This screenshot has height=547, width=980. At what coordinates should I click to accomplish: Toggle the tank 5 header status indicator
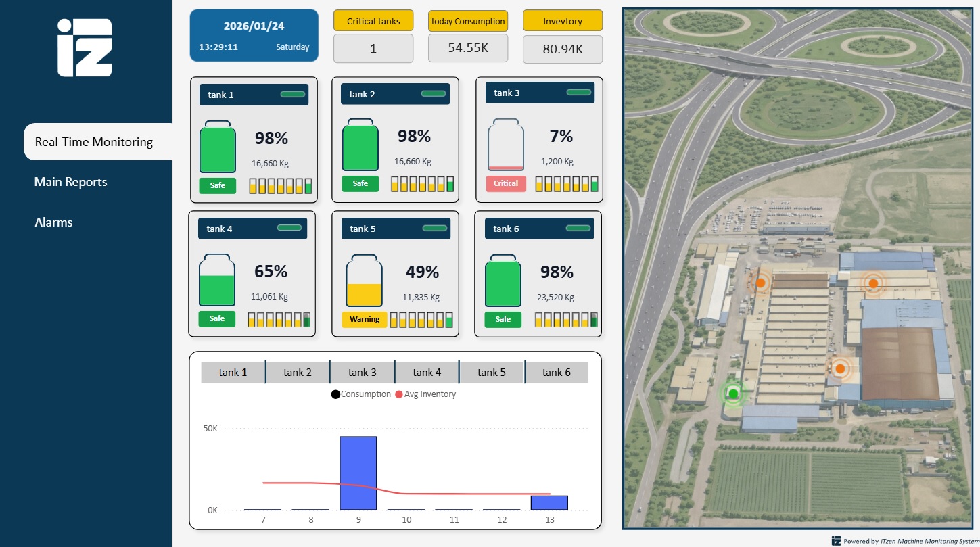[435, 229]
